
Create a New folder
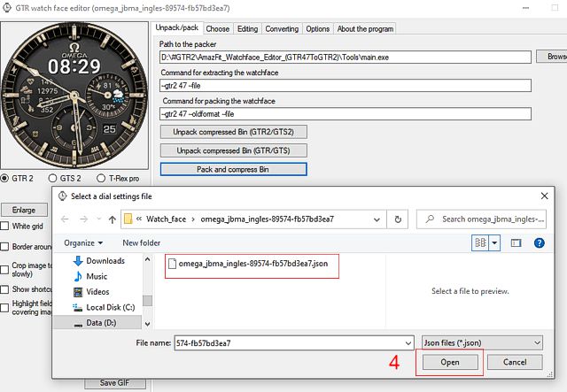[142, 243]
